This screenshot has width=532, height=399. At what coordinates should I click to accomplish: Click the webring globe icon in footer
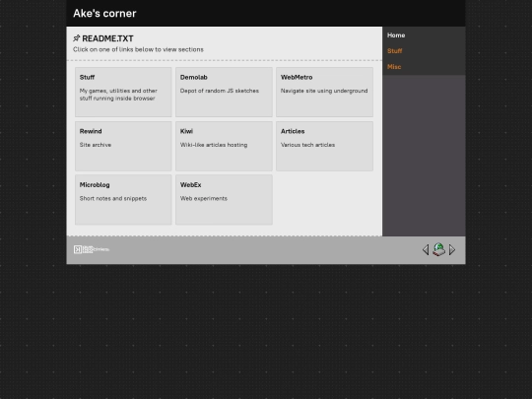tap(438, 249)
